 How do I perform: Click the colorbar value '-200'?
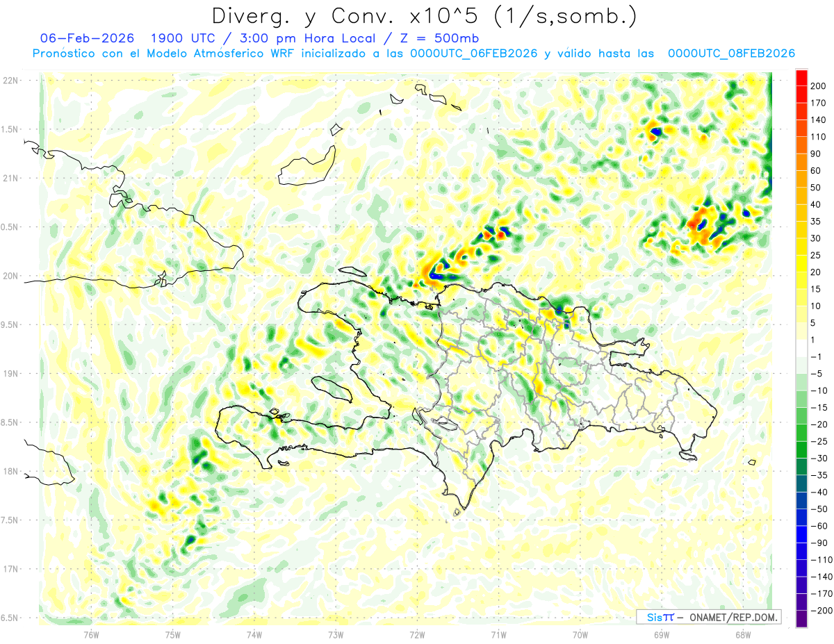822,611
